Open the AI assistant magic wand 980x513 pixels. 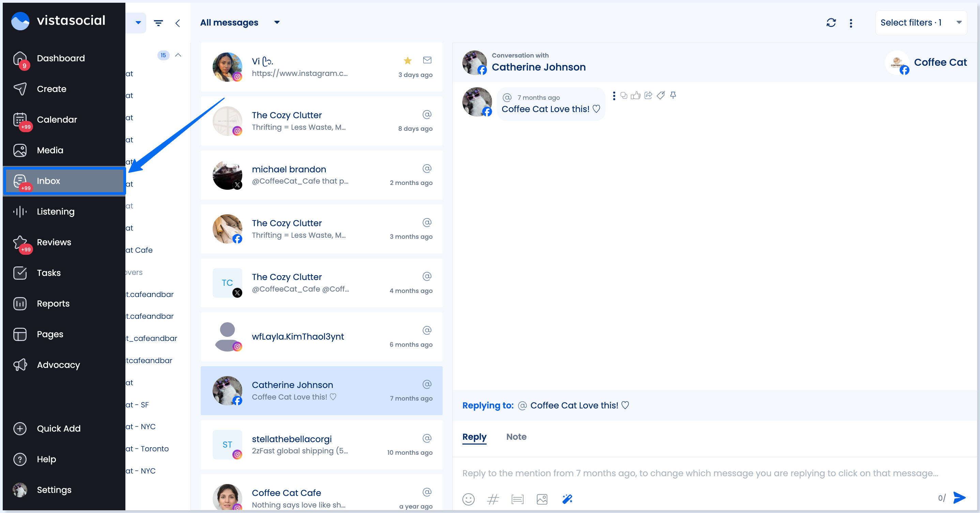[x=567, y=499]
